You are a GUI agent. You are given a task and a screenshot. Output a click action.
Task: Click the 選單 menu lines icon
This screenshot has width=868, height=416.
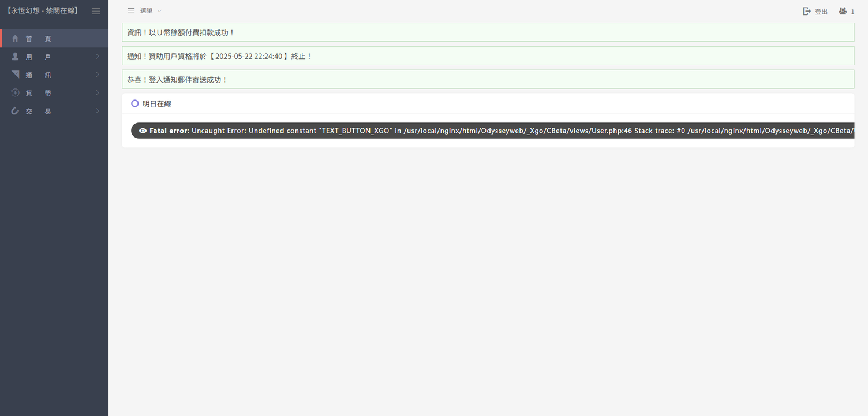click(x=131, y=10)
